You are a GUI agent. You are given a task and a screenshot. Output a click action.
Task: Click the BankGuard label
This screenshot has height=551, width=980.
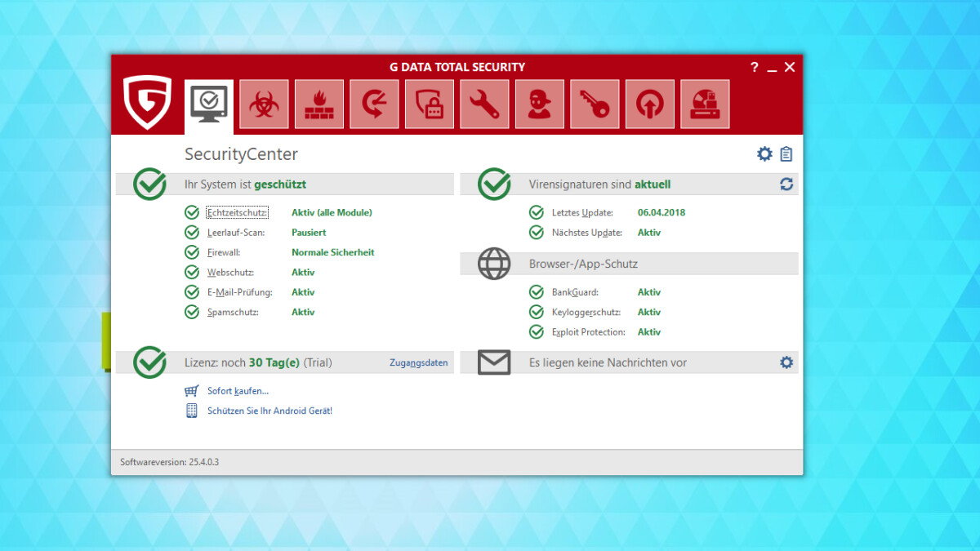575,292
